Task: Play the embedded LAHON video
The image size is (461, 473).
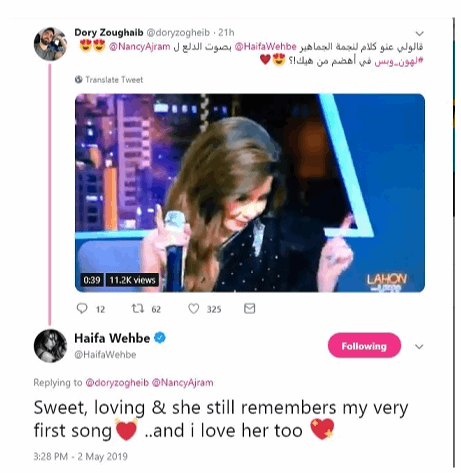Action: (250, 193)
